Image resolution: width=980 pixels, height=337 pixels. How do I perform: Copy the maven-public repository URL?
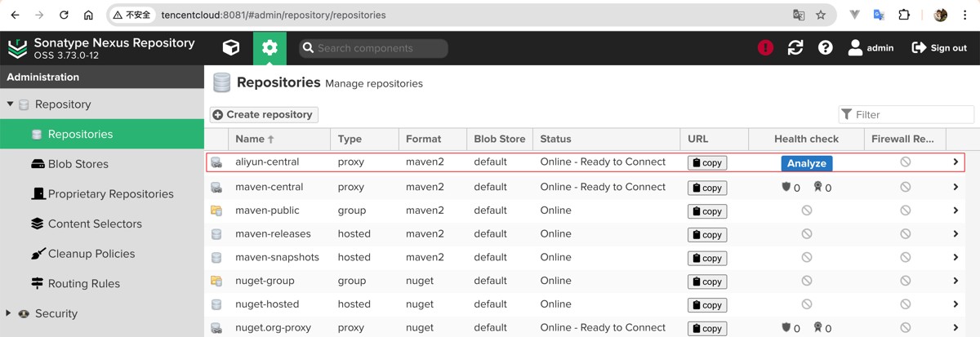(707, 211)
